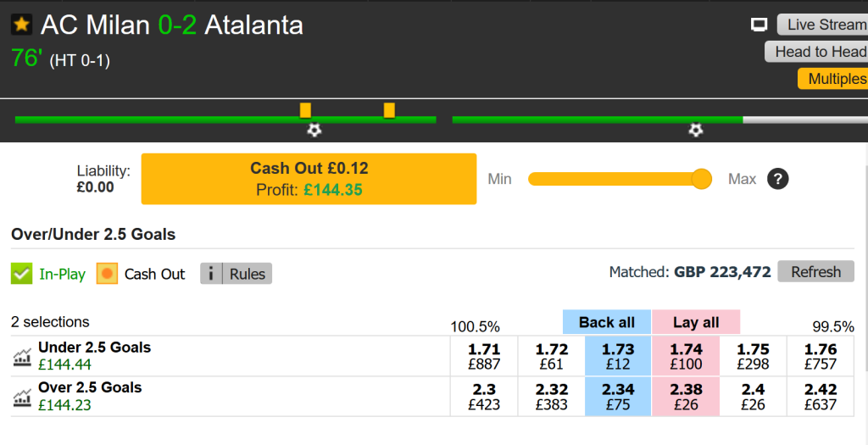Select the 1.74 lay price for Under 2.5

pos(687,356)
